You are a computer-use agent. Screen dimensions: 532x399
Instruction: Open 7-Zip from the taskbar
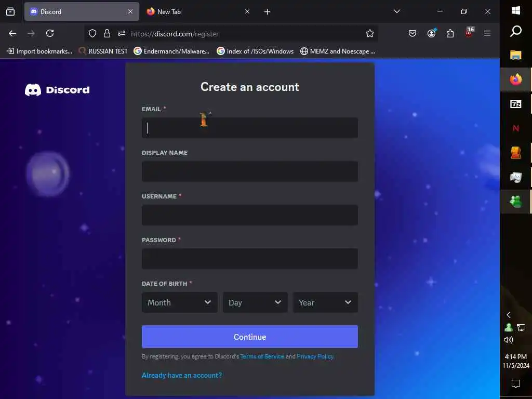tap(516, 104)
